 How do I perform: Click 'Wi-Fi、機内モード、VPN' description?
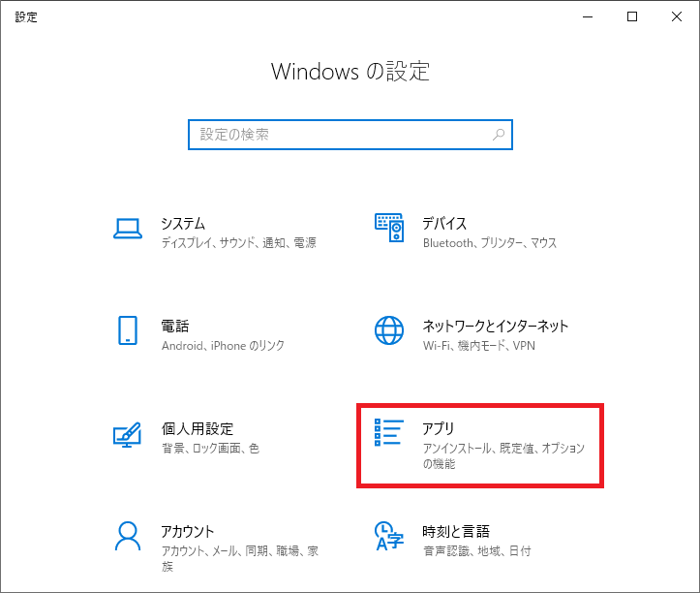coord(479,346)
